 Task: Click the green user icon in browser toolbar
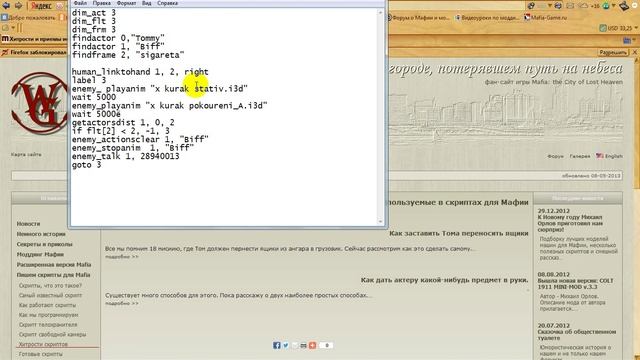pyautogui.click(x=607, y=6)
